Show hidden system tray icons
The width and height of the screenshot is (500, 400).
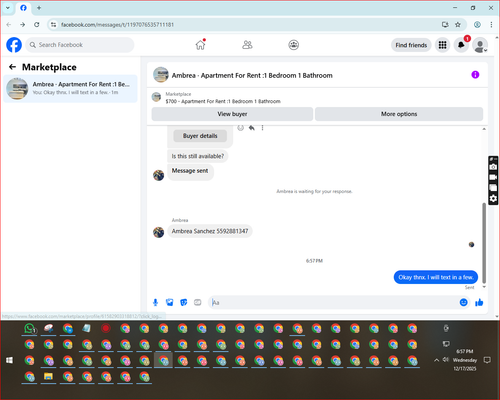pyautogui.click(x=436, y=360)
